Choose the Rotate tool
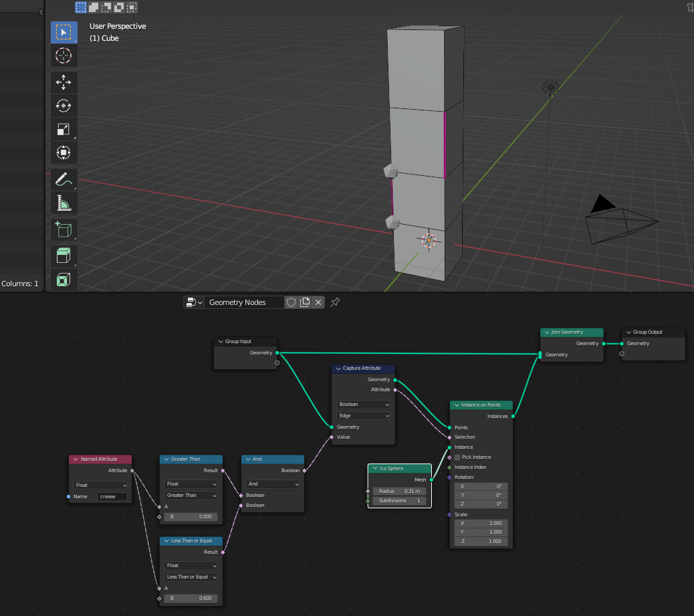Image resolution: width=694 pixels, height=616 pixels. (x=64, y=106)
